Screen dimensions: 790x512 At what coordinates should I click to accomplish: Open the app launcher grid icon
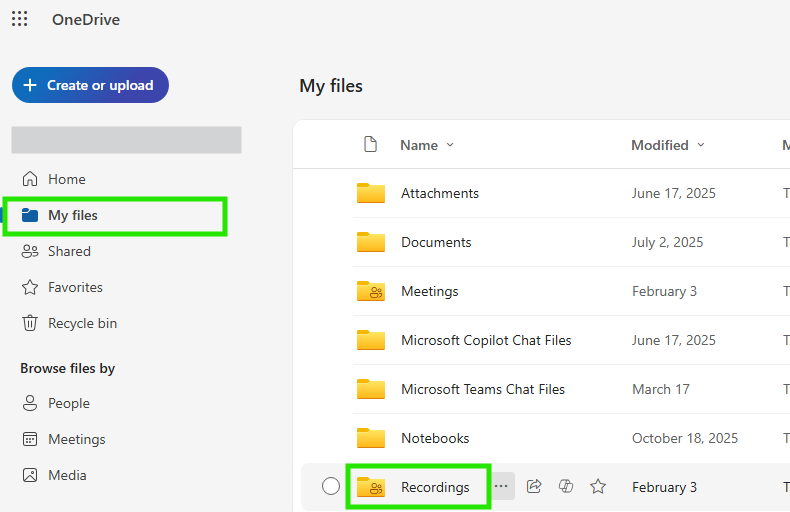[x=20, y=19]
